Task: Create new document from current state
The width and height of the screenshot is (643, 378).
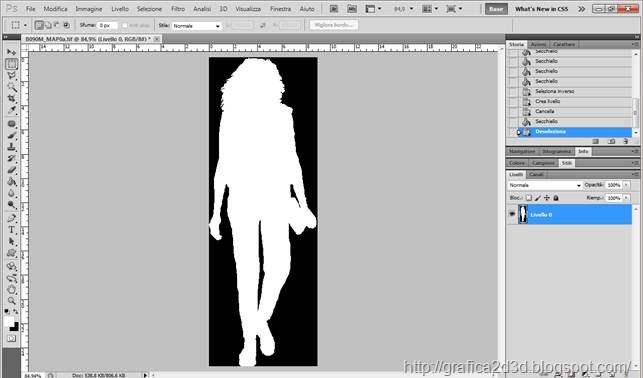Action: (595, 141)
